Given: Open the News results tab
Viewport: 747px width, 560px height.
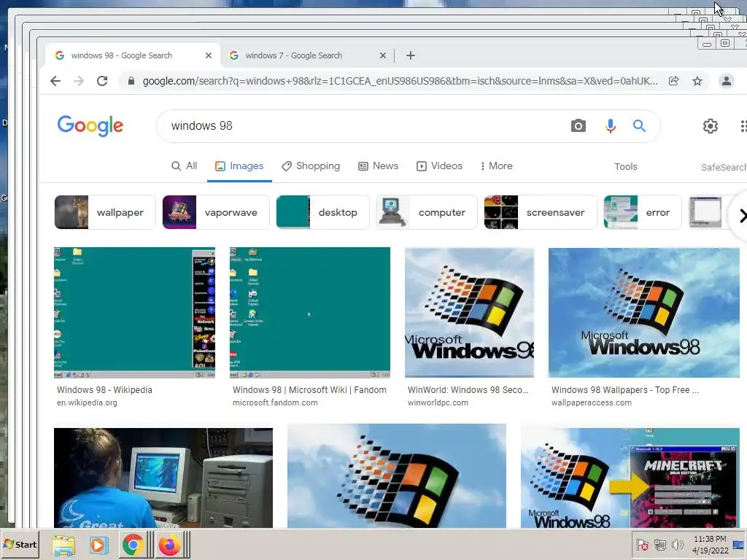Looking at the screenshot, I should (x=379, y=166).
